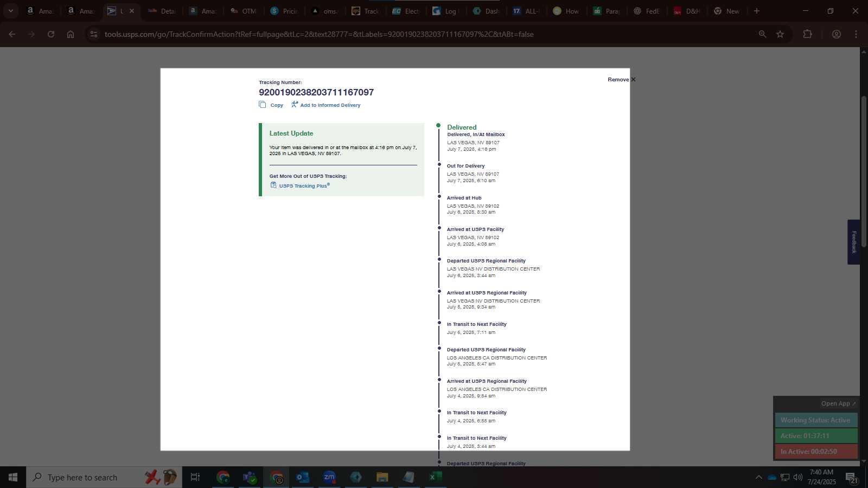
Task: Bookmark this page with star
Action: [780, 34]
